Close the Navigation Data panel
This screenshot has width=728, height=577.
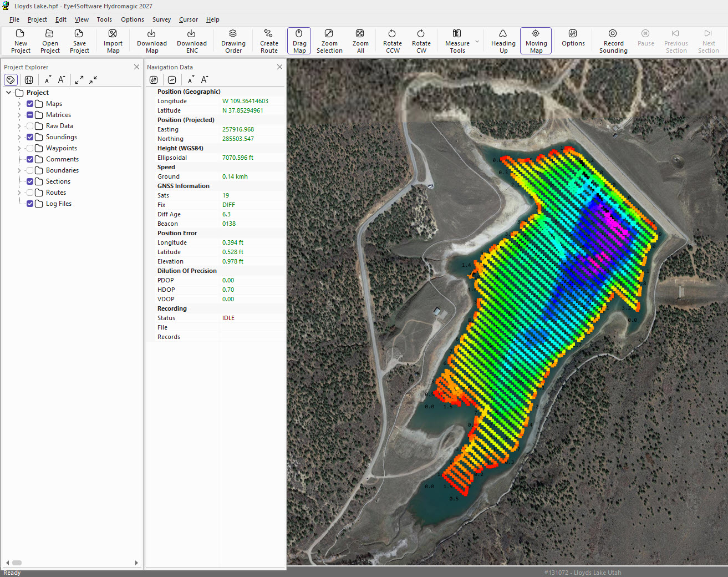279,67
